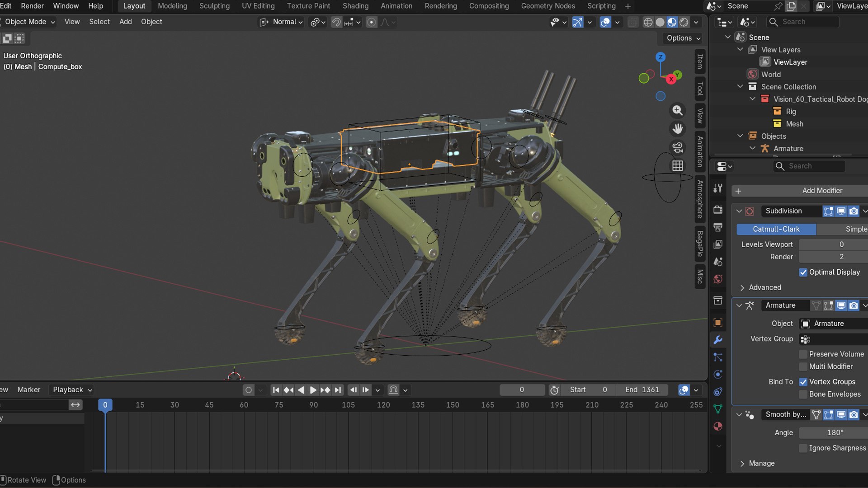Open the Particles properties tab icon

click(x=718, y=357)
